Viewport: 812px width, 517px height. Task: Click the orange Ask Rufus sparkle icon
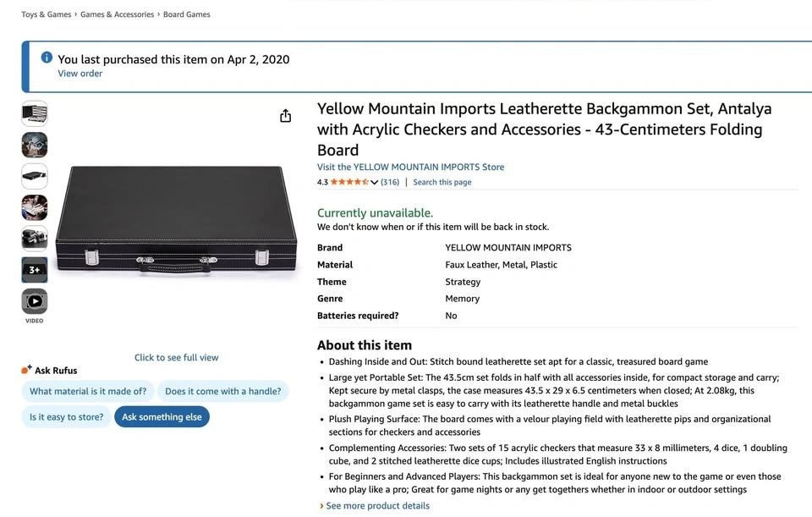point(26,370)
